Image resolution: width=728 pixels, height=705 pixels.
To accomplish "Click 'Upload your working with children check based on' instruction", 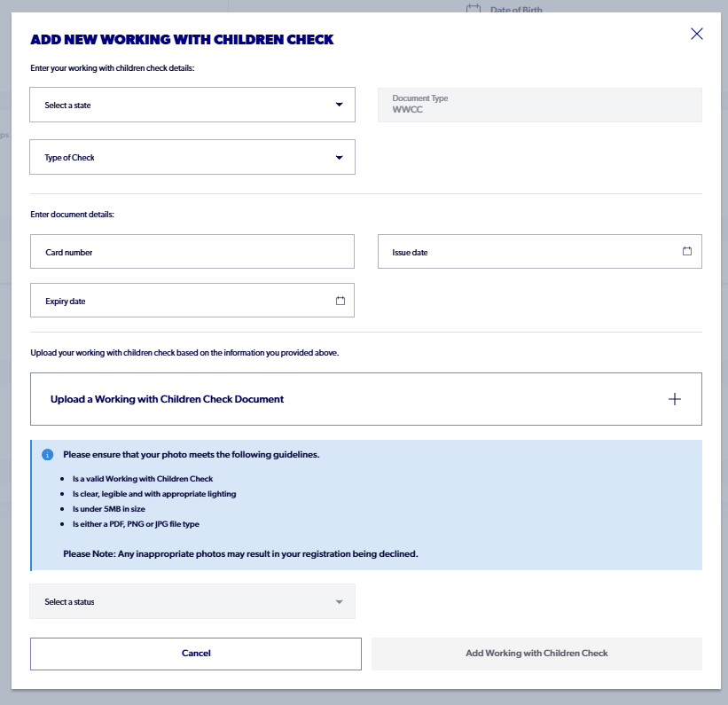I will point(184,353).
